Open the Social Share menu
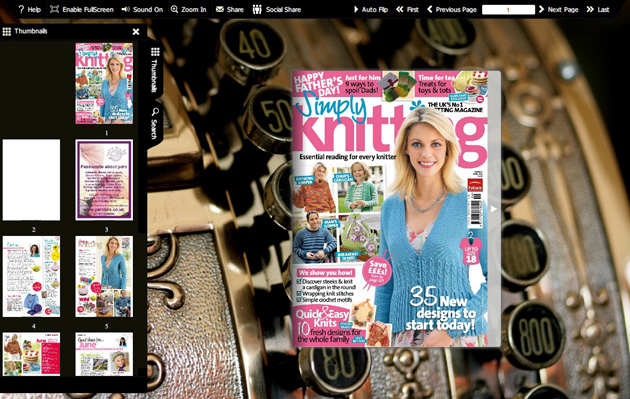This screenshot has width=630, height=399. pyautogui.click(x=277, y=9)
